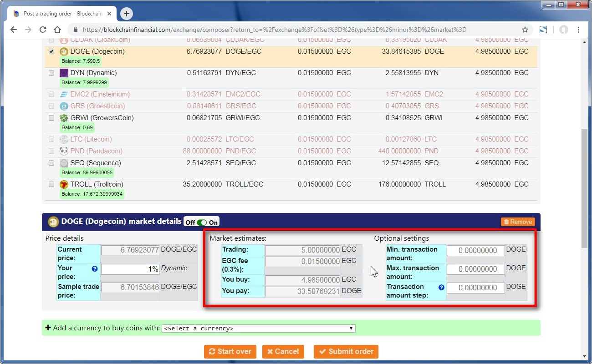Click the Sequence (SEQ) coin icon
The height and width of the screenshot is (364, 592).
[x=64, y=163]
